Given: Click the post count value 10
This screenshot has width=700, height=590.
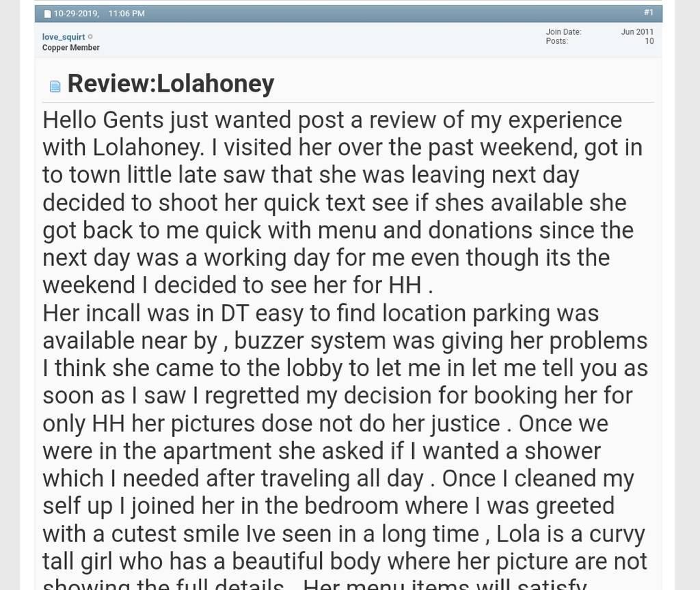Looking at the screenshot, I should (649, 41).
